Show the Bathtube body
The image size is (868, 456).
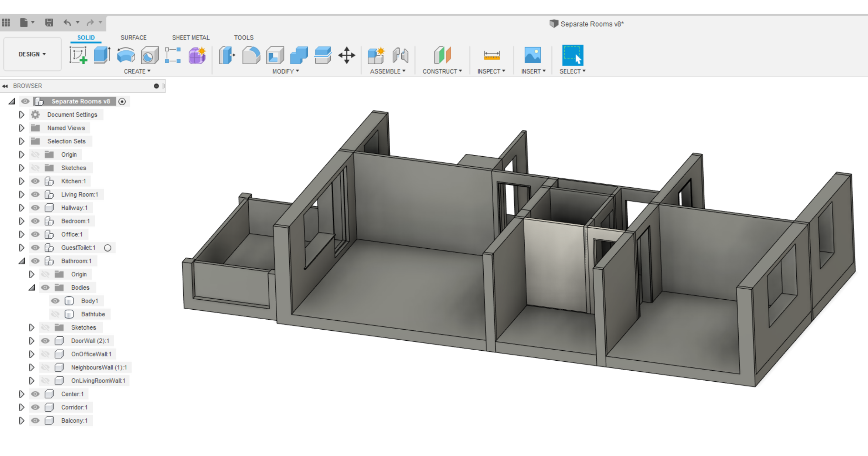[x=55, y=314]
